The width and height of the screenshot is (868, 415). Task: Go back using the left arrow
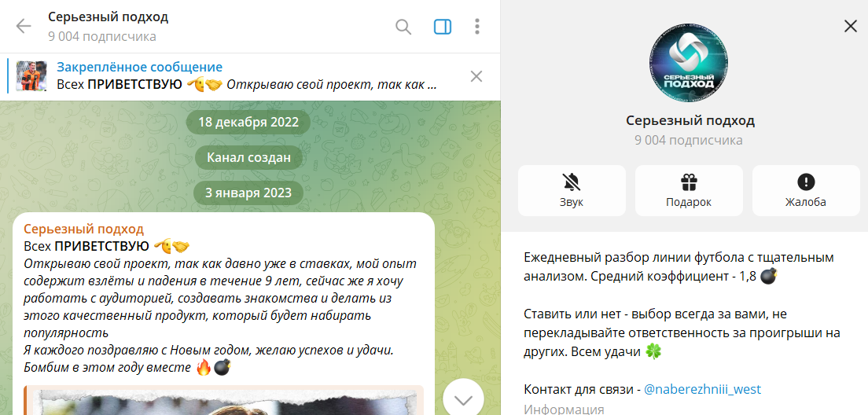(x=24, y=27)
